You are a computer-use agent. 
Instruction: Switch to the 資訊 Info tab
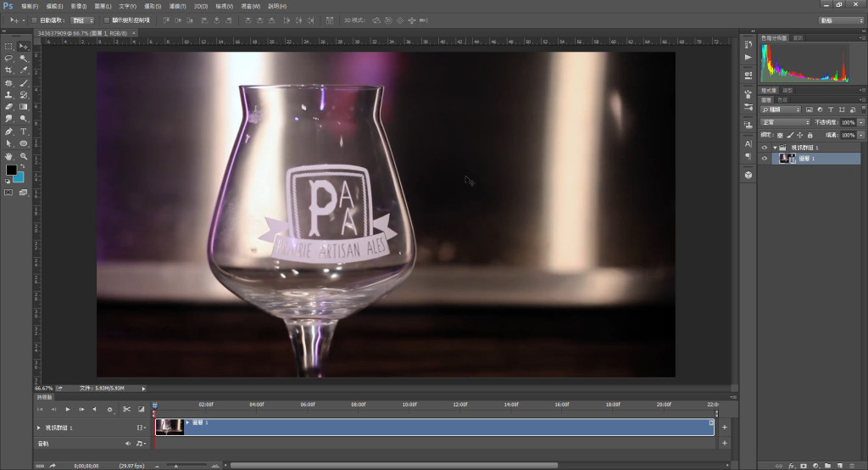click(798, 37)
